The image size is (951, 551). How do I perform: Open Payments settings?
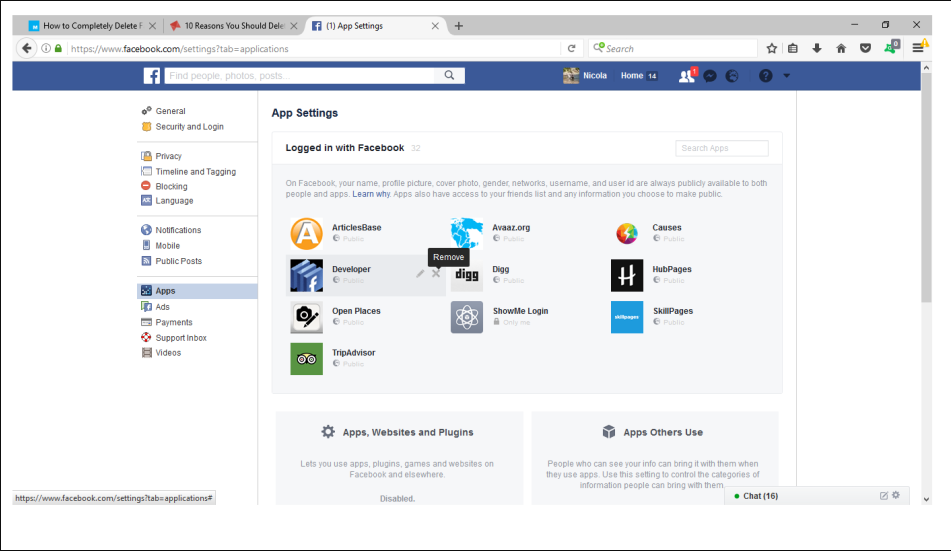point(173,322)
